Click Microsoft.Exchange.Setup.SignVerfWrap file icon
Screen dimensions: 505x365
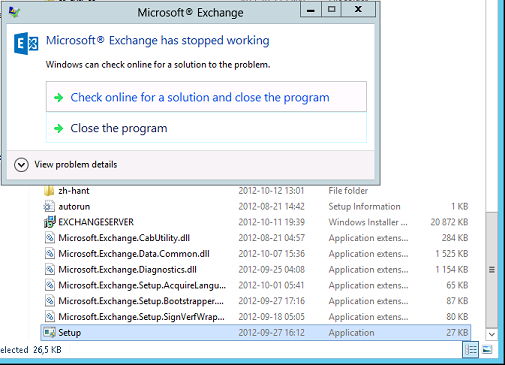pos(49,317)
